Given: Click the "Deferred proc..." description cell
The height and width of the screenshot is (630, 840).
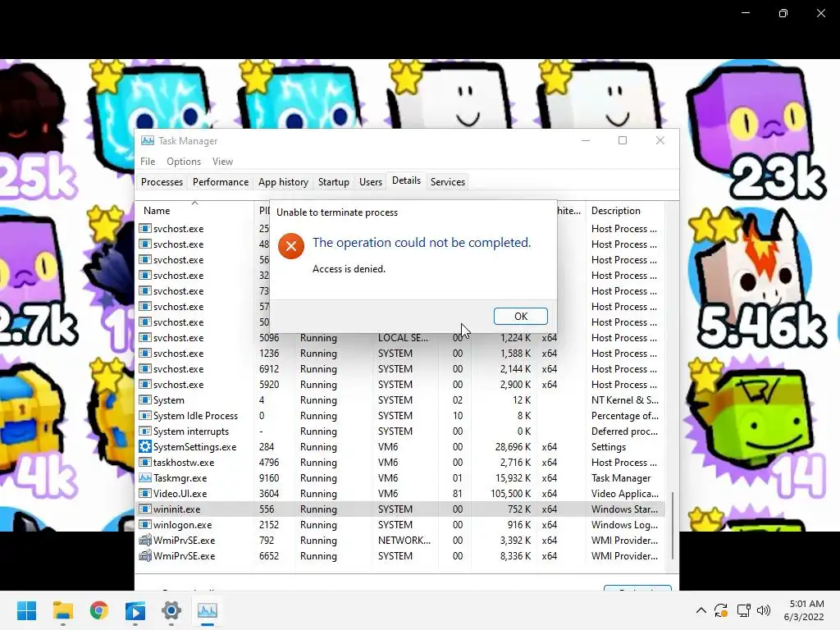Looking at the screenshot, I should coord(624,431).
